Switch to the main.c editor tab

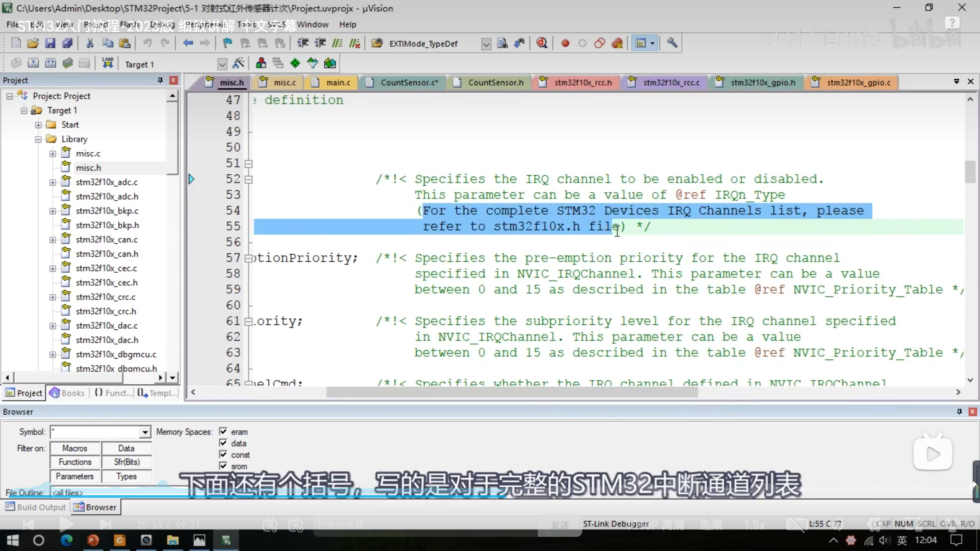(x=338, y=83)
